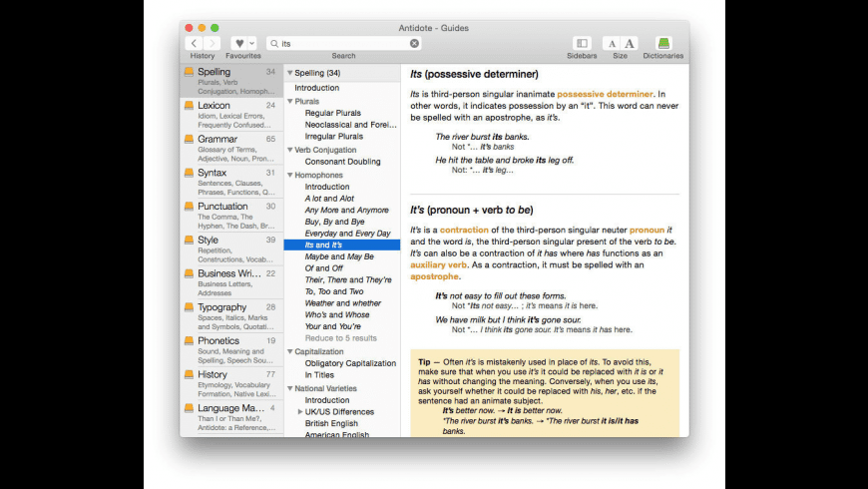Click the Its (possessive determiner) heading

[474, 74]
